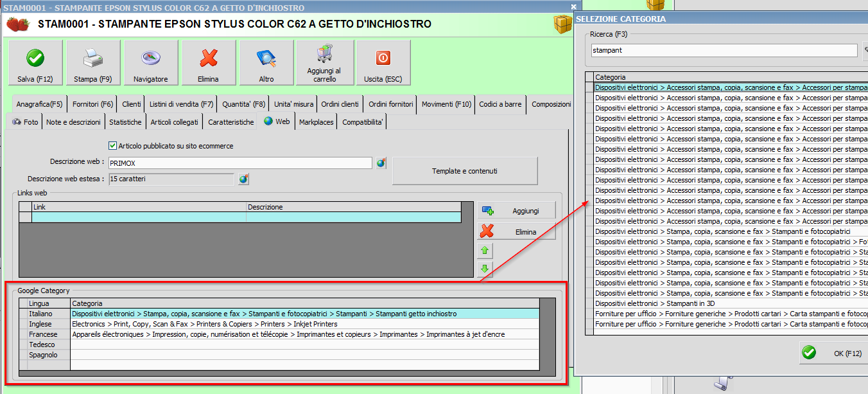Open Template e contenuti
This screenshot has height=394, width=868.
465,171
